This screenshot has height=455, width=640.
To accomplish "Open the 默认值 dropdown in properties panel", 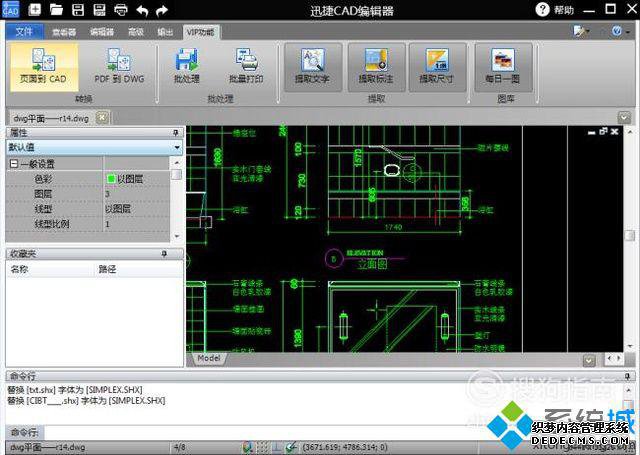I will pos(177,147).
